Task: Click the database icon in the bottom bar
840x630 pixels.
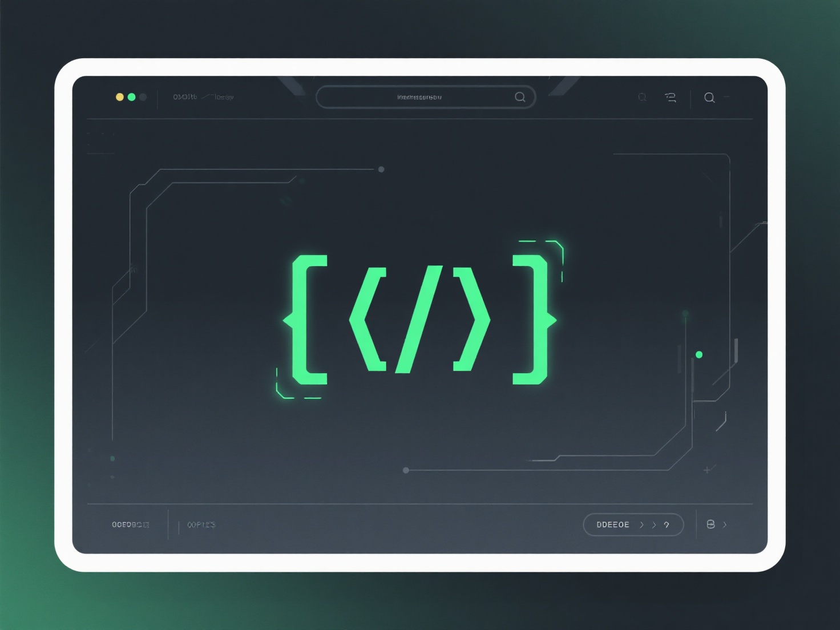Action: click(x=710, y=524)
